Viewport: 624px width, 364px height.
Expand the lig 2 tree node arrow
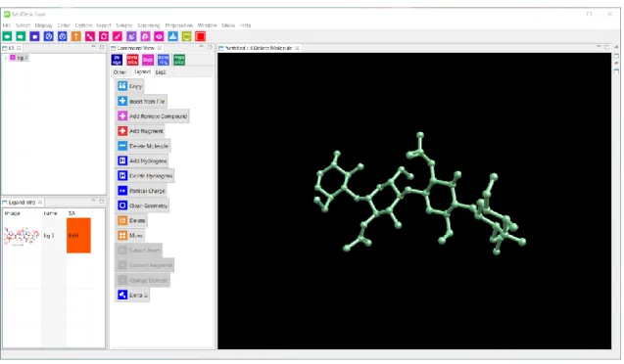point(6,58)
